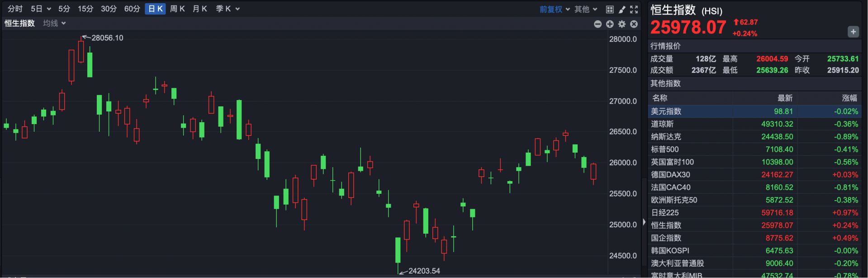Select the 60分 timeframe tab
The image size is (868, 278).
pos(132,9)
